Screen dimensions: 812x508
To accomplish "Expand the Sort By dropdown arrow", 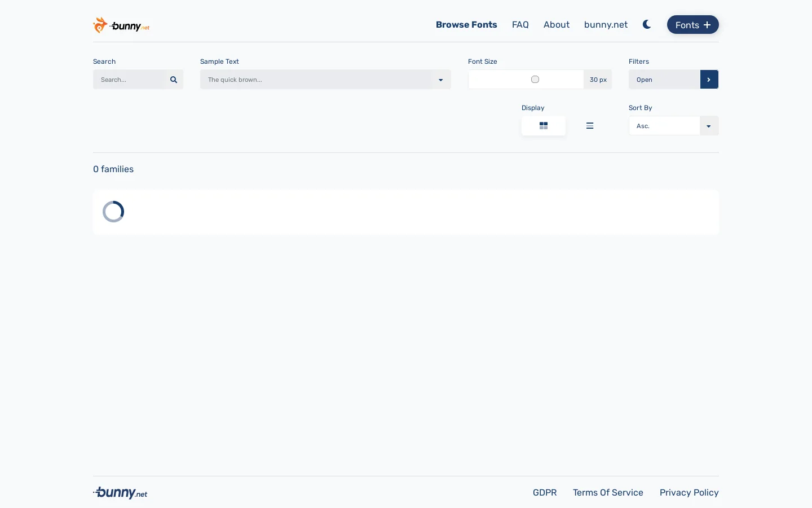I will (709, 126).
